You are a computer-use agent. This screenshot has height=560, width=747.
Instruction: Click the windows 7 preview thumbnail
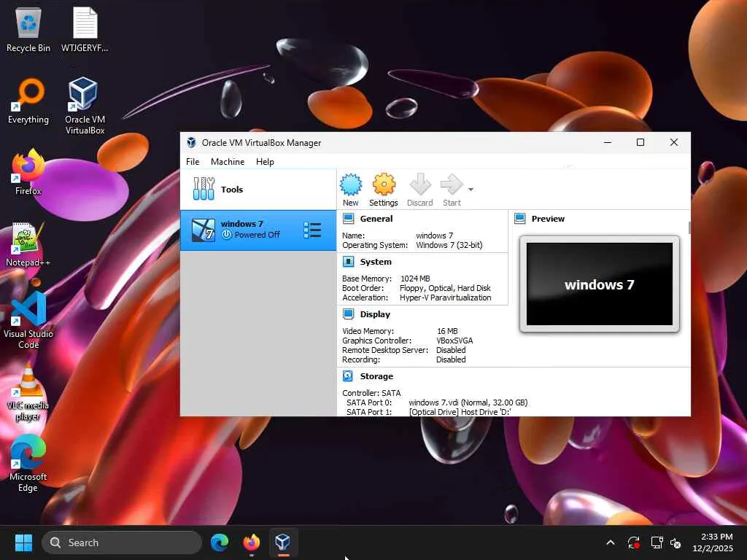(x=600, y=284)
